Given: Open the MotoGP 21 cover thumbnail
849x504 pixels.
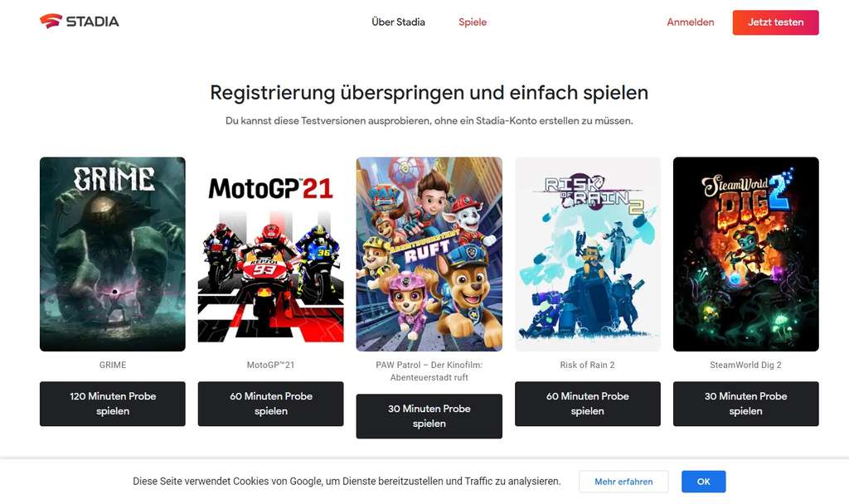Looking at the screenshot, I should coord(271,254).
